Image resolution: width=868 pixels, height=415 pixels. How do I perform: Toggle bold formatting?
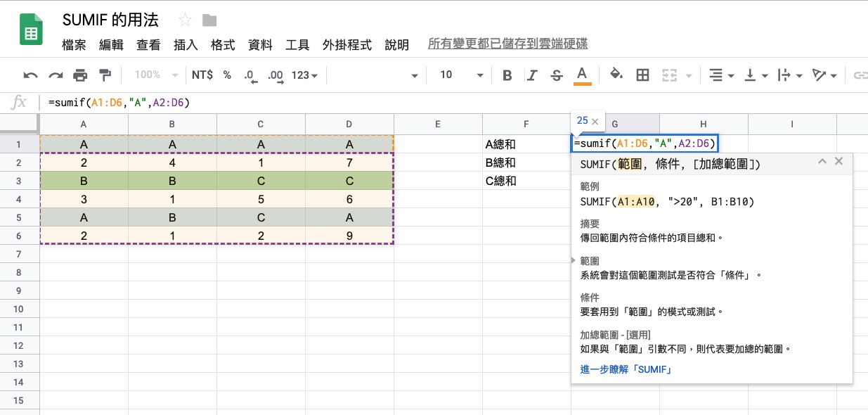click(x=507, y=75)
